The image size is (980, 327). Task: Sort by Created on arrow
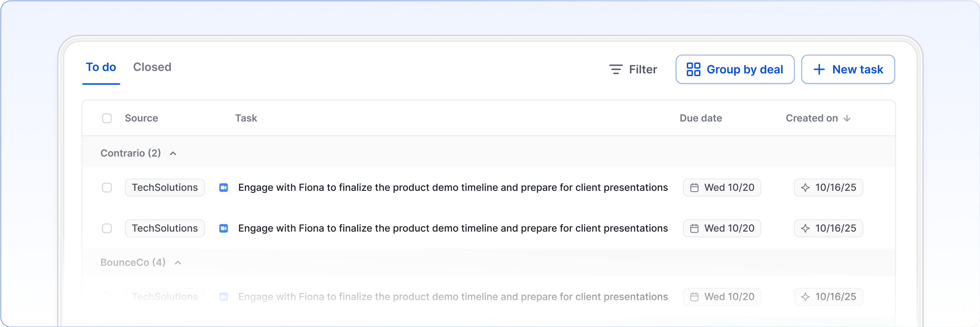pos(847,118)
